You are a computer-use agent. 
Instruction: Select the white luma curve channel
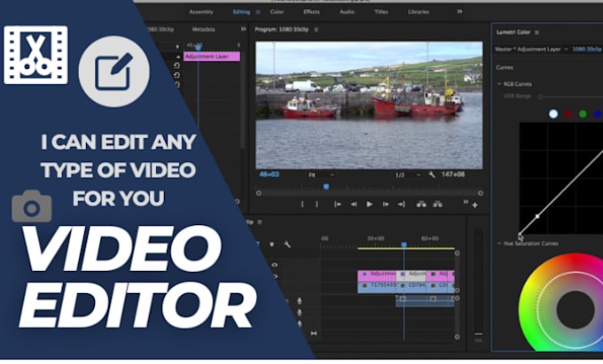tap(553, 114)
